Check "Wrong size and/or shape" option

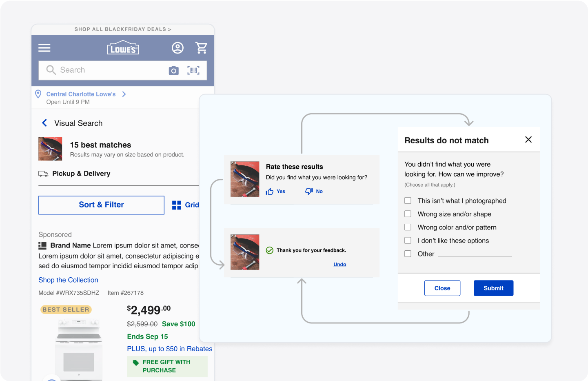pos(408,214)
